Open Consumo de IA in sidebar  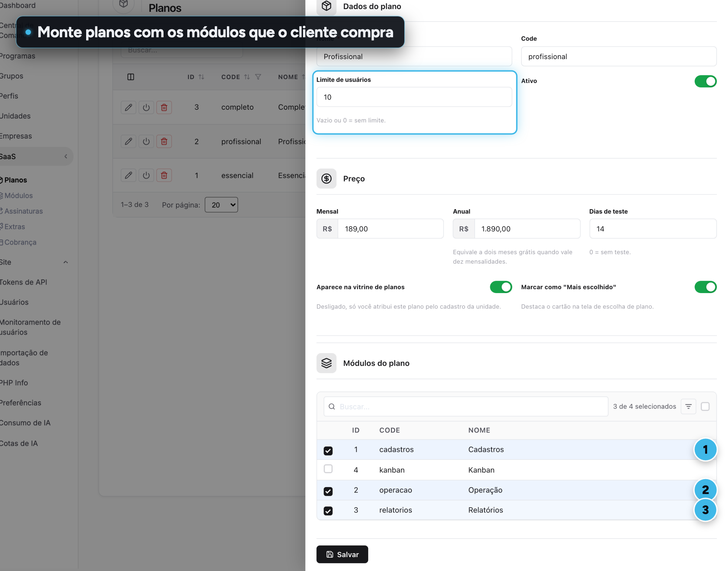pos(25,423)
